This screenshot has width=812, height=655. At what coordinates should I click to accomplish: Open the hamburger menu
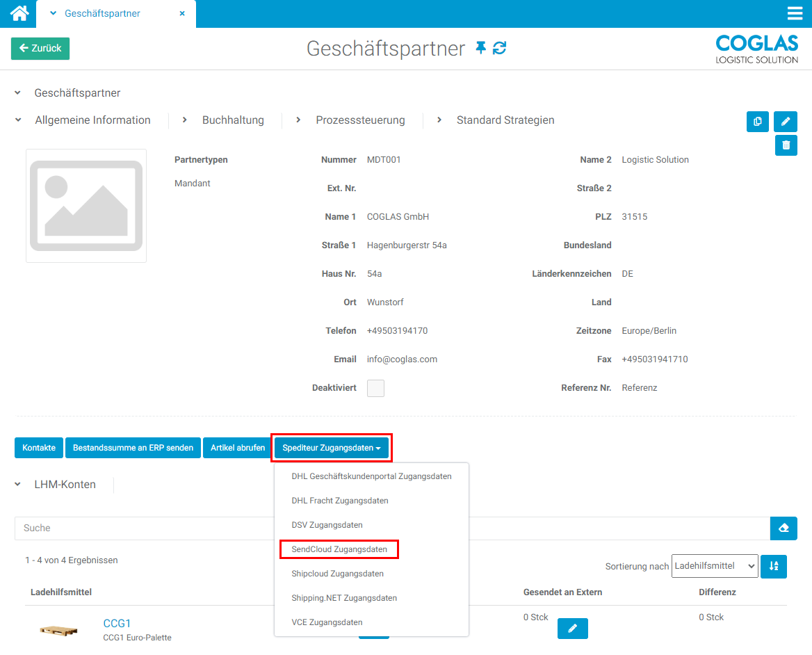[795, 14]
